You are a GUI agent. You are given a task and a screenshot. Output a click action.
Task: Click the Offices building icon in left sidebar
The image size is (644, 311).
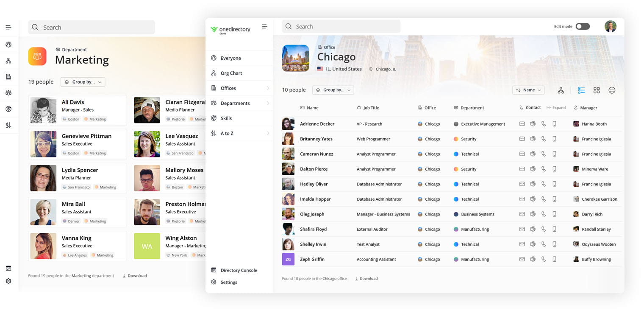click(x=214, y=88)
